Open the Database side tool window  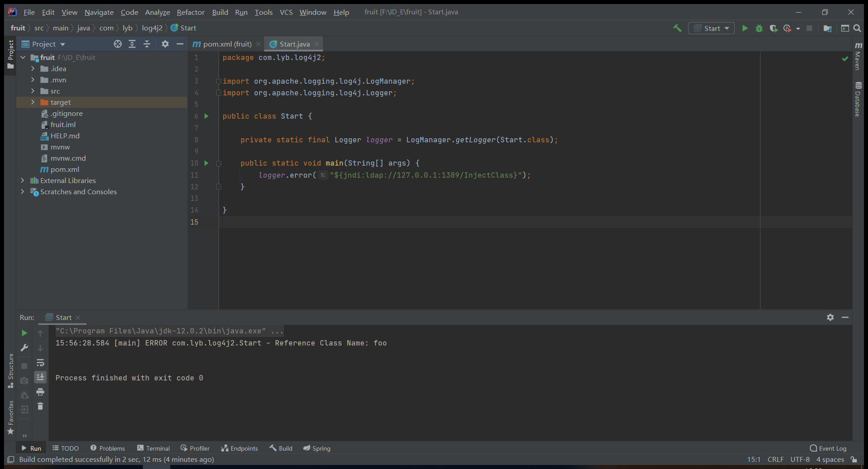tap(858, 99)
